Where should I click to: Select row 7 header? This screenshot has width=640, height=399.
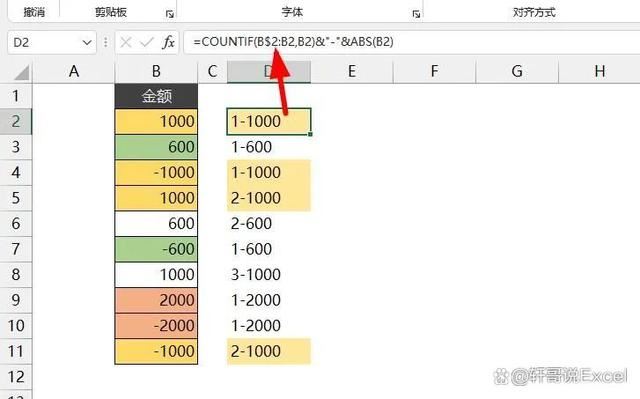pos(16,249)
